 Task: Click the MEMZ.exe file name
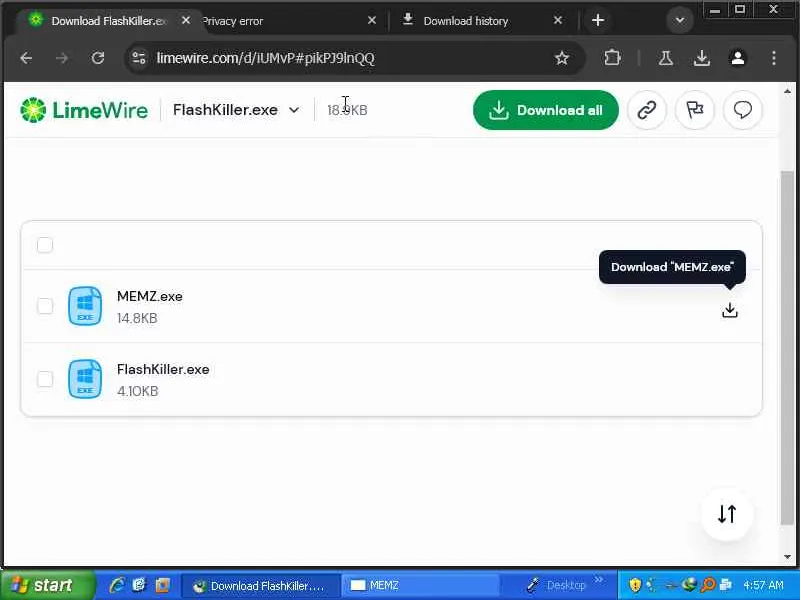[x=149, y=296]
